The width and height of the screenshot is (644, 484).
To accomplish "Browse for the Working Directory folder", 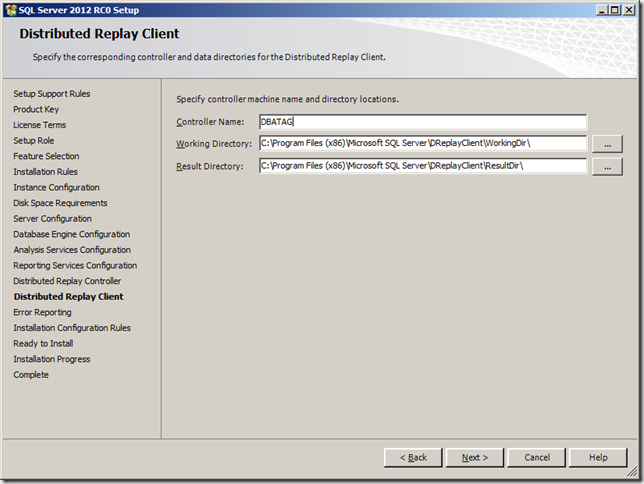I will pyautogui.click(x=607, y=144).
